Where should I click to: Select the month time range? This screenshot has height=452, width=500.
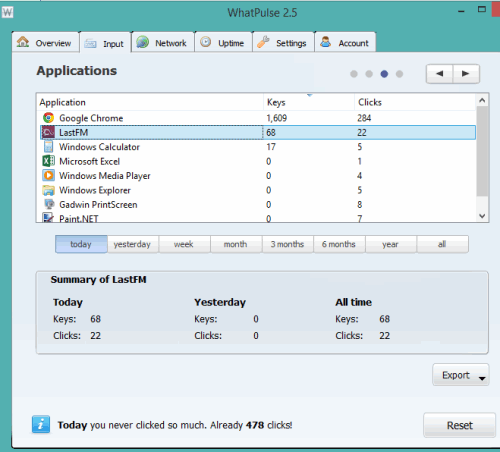point(236,244)
